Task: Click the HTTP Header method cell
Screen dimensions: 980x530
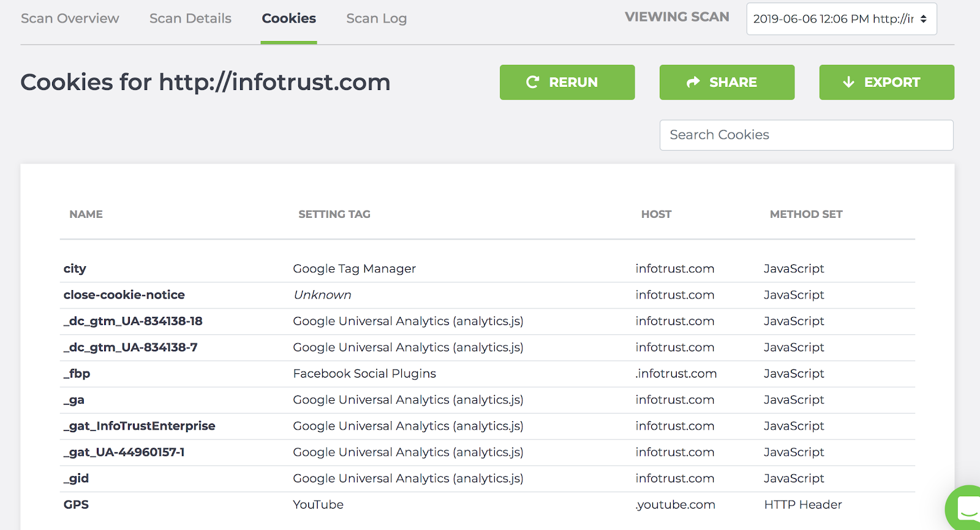Action: point(803,505)
